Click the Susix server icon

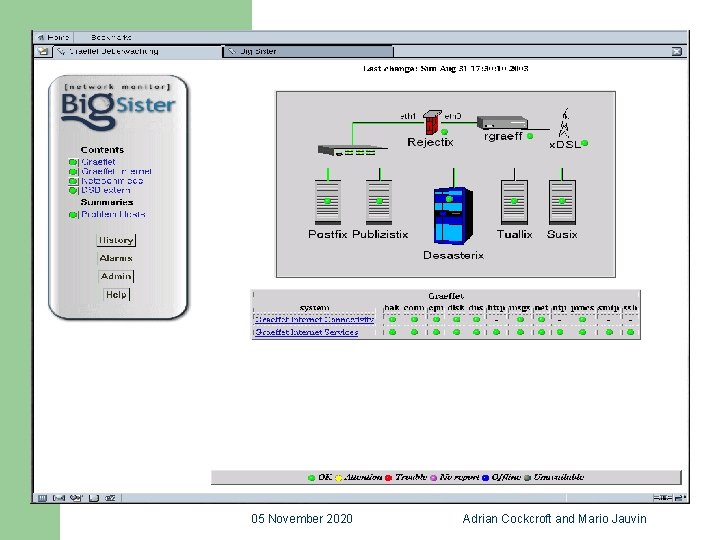point(562,202)
